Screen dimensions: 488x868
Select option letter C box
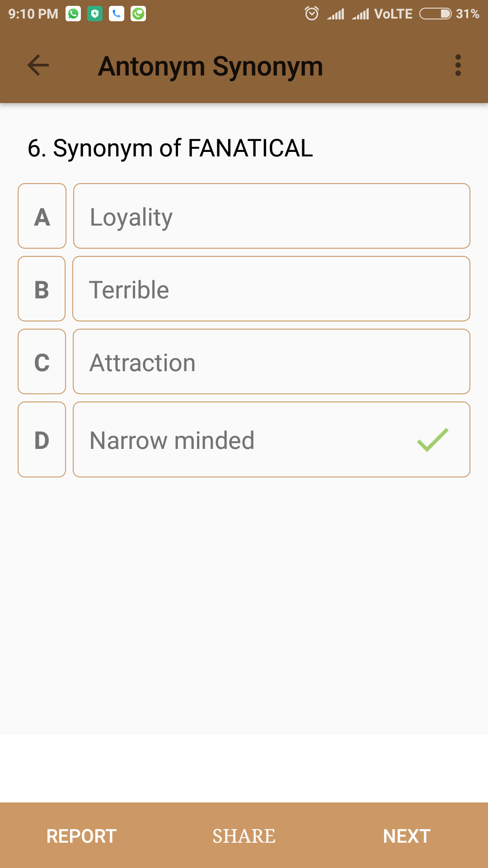[x=42, y=362]
